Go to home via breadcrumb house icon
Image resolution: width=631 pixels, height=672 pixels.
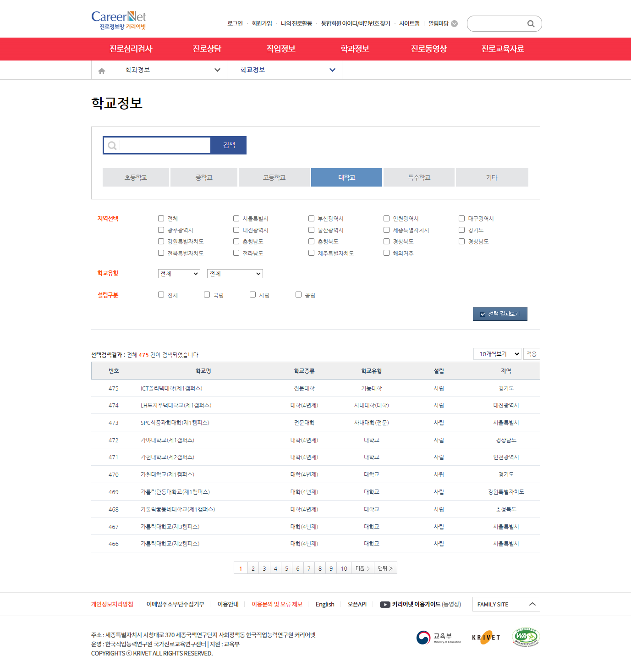click(x=102, y=71)
